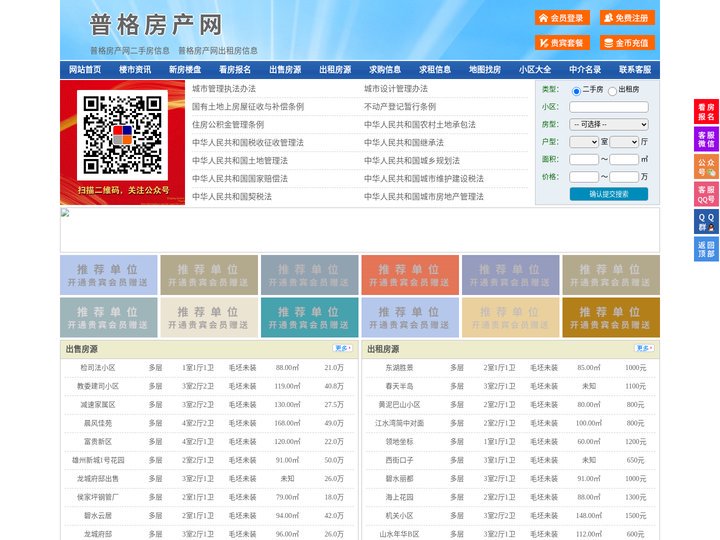Click the red 看房报名 sidebar icon
The width and height of the screenshot is (720, 540).
(706, 112)
